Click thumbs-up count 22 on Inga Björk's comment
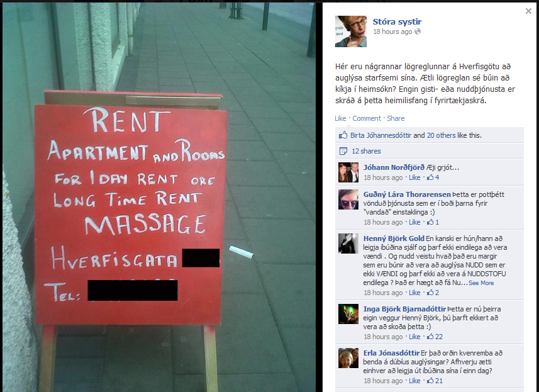 (435, 337)
